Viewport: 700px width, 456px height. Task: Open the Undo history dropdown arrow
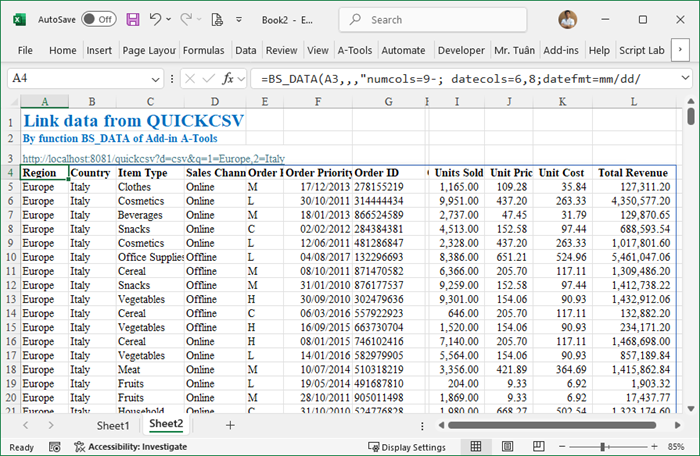pos(169,19)
